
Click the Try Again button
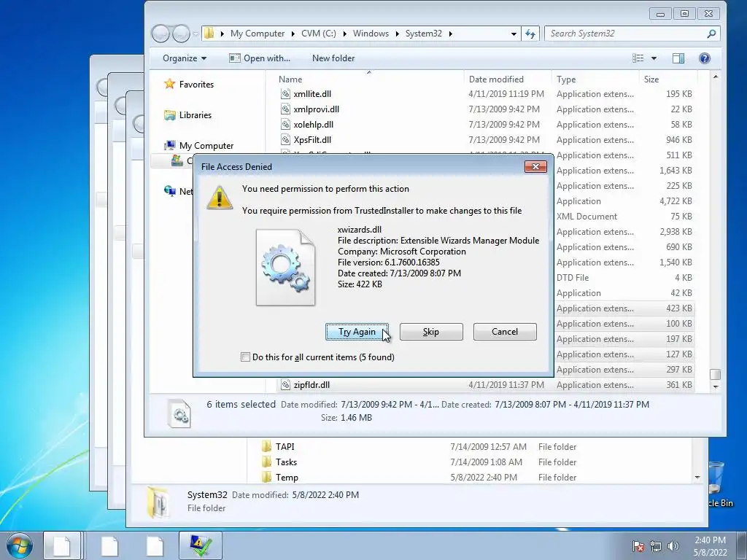click(357, 332)
